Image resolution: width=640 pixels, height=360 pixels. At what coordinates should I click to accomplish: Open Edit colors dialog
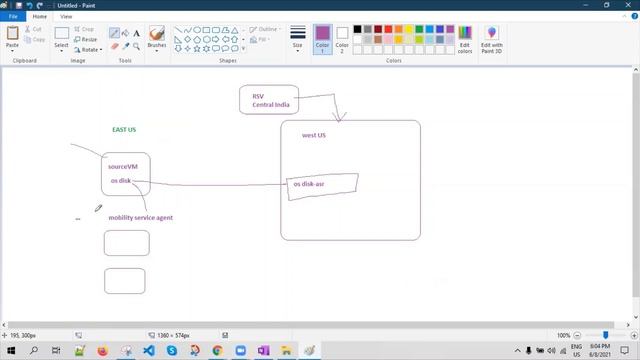[465, 40]
